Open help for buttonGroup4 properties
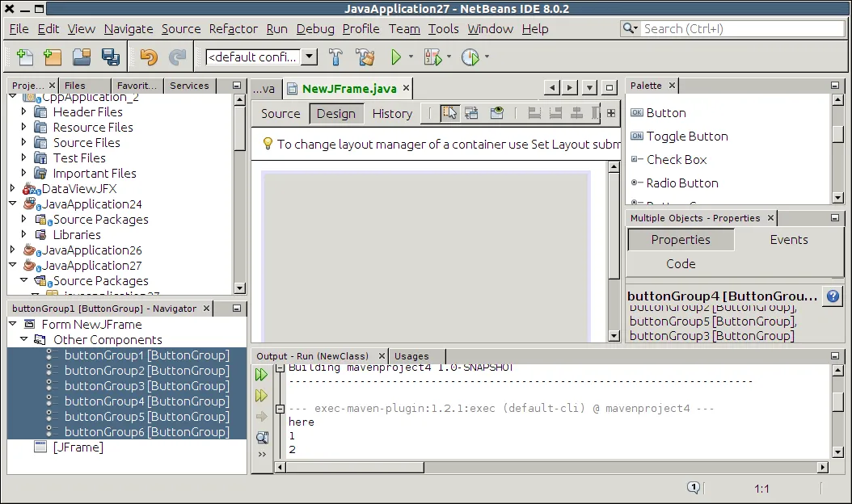The image size is (852, 504). (x=833, y=296)
